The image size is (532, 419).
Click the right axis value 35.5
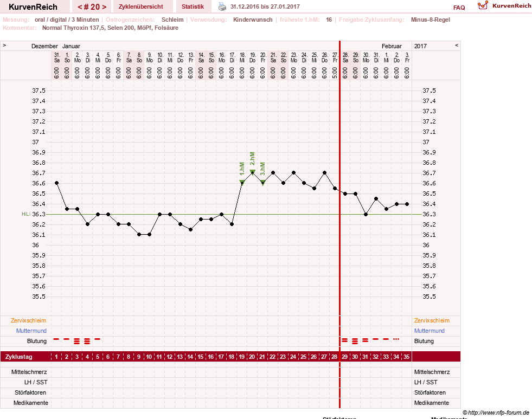coord(429,296)
